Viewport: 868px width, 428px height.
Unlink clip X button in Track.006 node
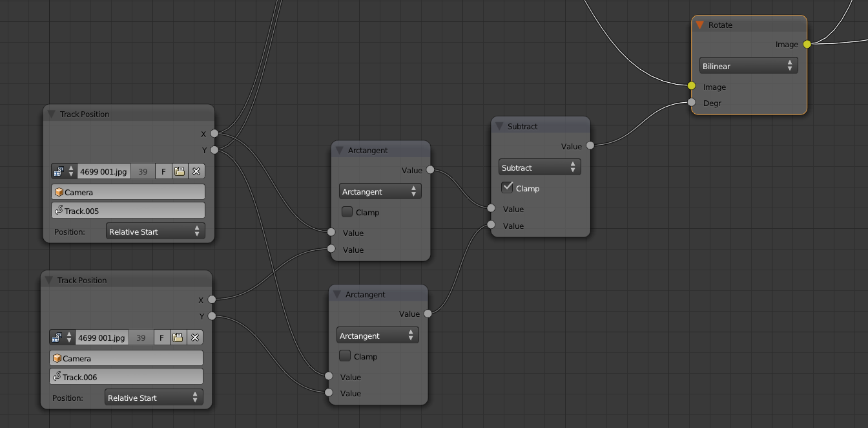click(195, 337)
